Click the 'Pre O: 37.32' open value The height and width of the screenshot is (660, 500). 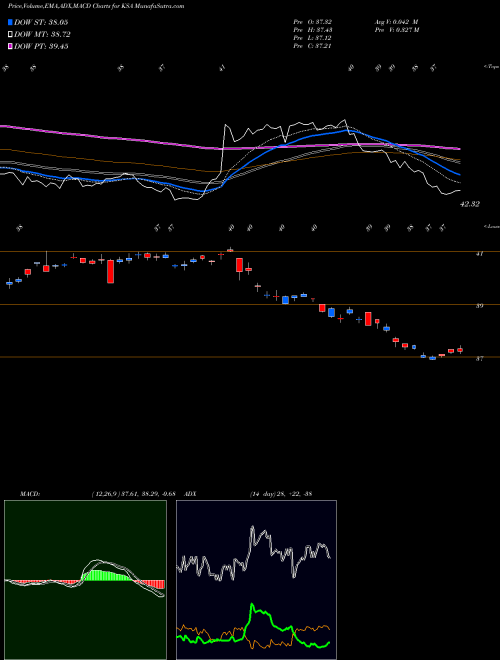tap(313, 22)
